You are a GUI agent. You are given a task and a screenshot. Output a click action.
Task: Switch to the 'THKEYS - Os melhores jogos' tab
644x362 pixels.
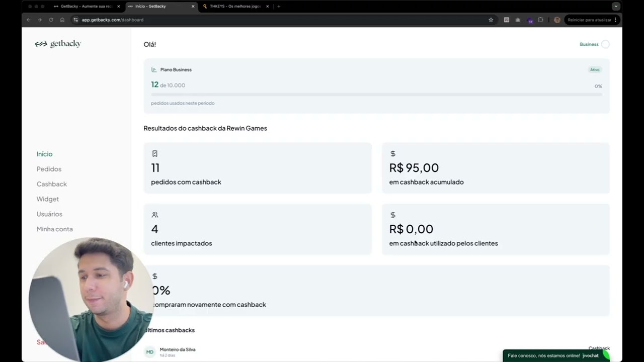click(x=234, y=7)
